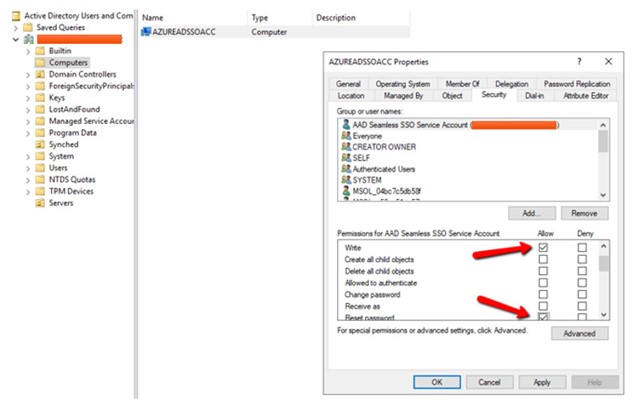
Task: Click the Apply button
Action: click(x=542, y=382)
